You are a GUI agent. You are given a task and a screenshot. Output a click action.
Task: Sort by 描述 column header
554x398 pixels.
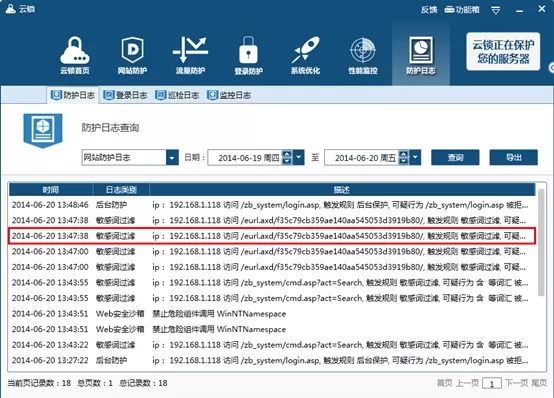coord(342,190)
